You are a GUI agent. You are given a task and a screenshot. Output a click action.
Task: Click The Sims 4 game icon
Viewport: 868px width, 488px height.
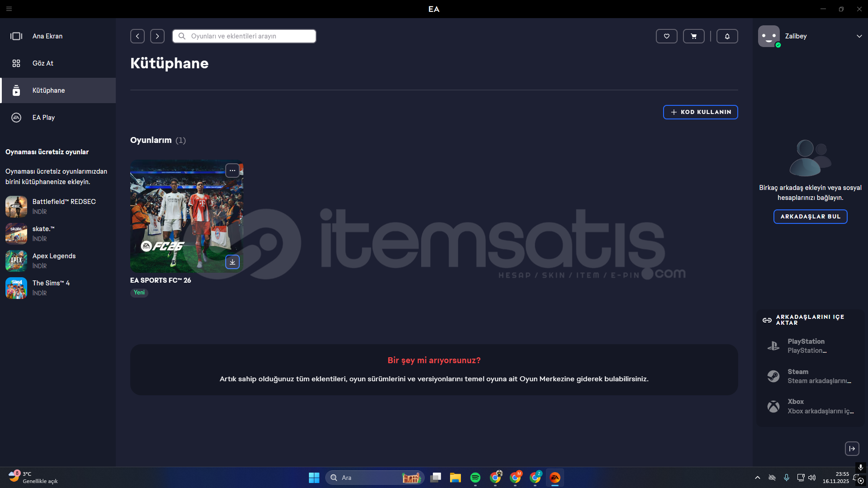pos(16,288)
